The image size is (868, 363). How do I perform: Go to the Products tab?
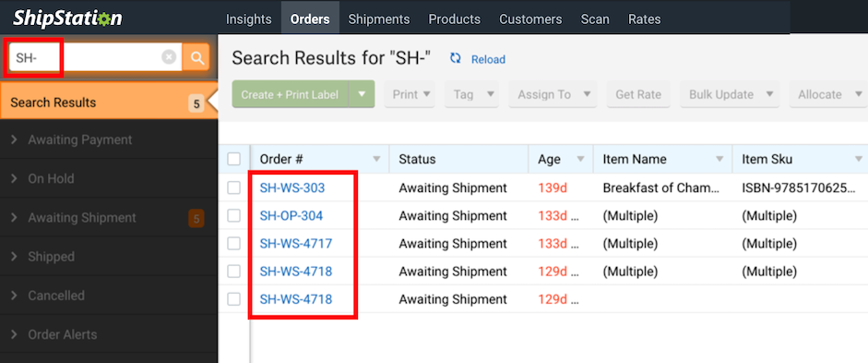[x=455, y=18]
